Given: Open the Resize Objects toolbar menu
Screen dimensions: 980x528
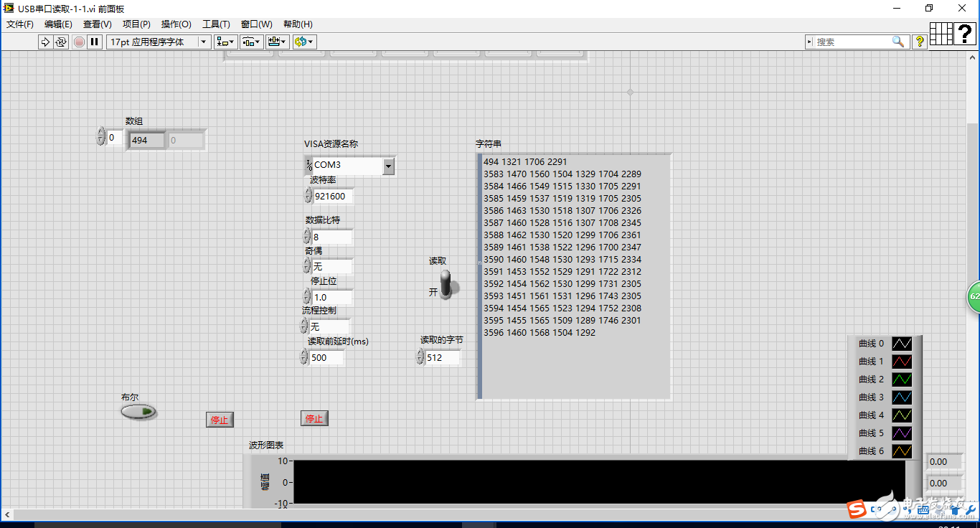Looking at the screenshot, I should (x=277, y=42).
